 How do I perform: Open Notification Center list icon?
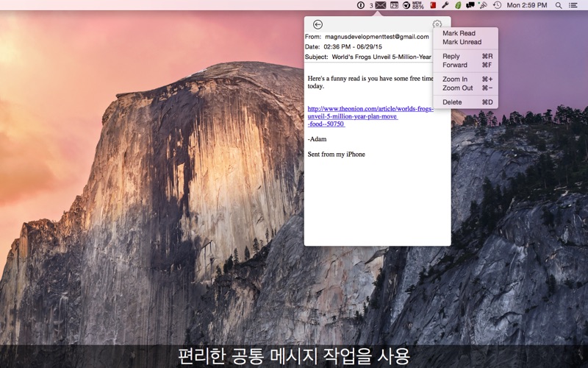[573, 5]
